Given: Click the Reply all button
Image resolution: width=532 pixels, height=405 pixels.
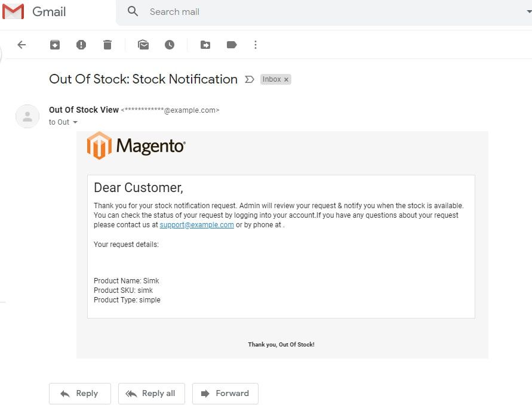Looking at the screenshot, I should point(151,394).
